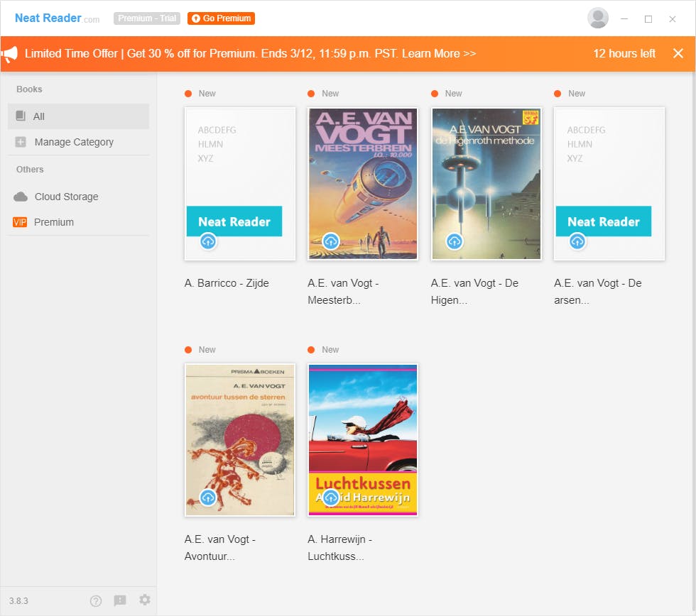Screen dimensions: 696x616
Task: Click cloud upload icon on Zijde book
Action: [x=208, y=241]
